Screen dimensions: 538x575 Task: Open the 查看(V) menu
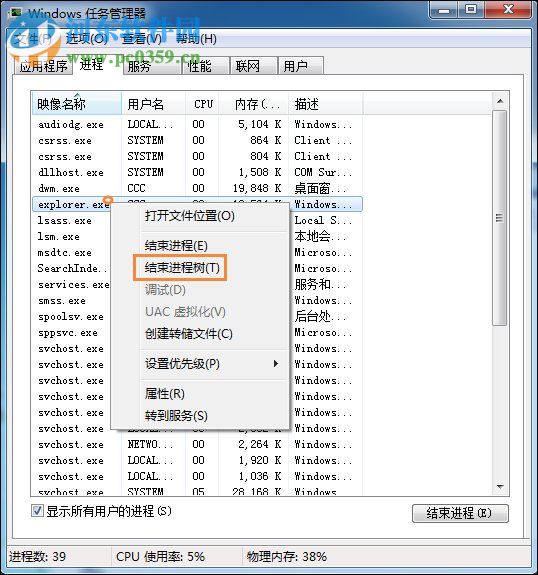point(142,39)
